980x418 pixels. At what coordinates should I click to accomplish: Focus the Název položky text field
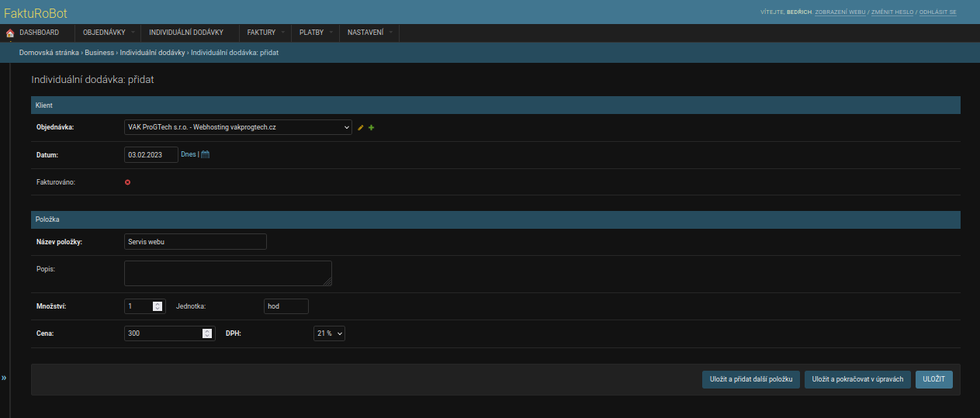pos(195,242)
